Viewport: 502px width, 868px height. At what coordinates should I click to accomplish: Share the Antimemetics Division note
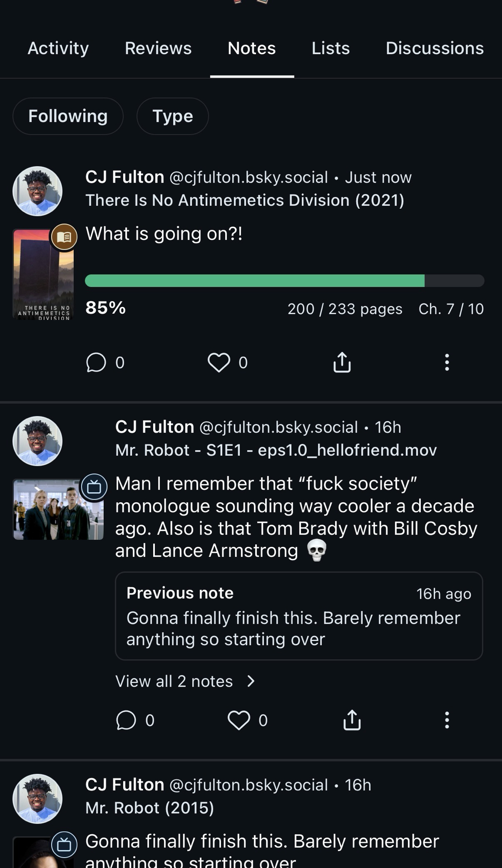[342, 362]
